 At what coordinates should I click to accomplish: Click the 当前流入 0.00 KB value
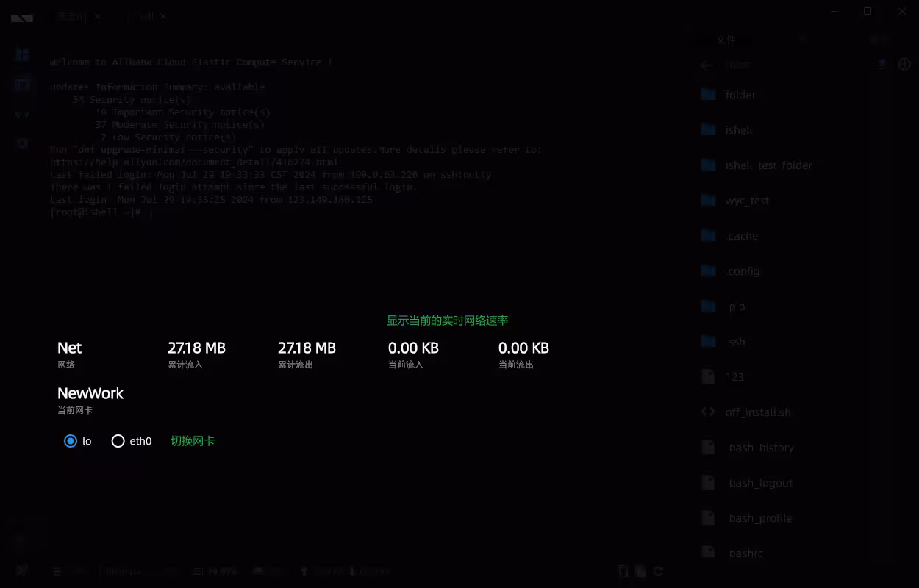coord(413,348)
